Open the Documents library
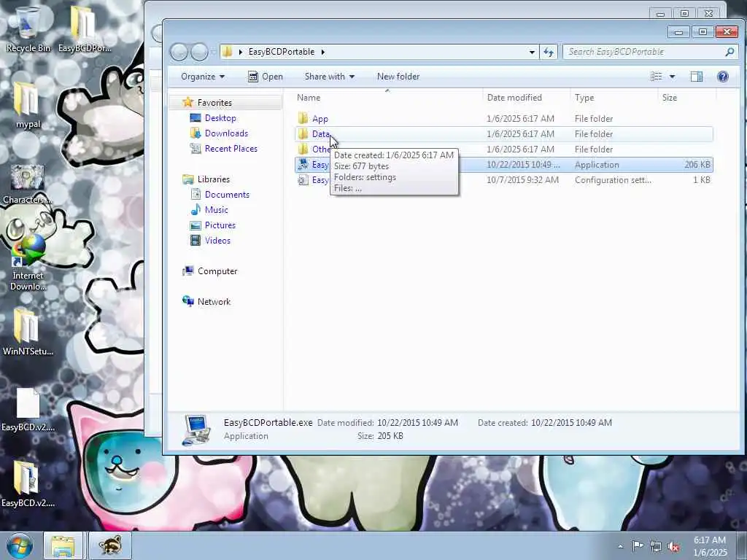 click(227, 195)
